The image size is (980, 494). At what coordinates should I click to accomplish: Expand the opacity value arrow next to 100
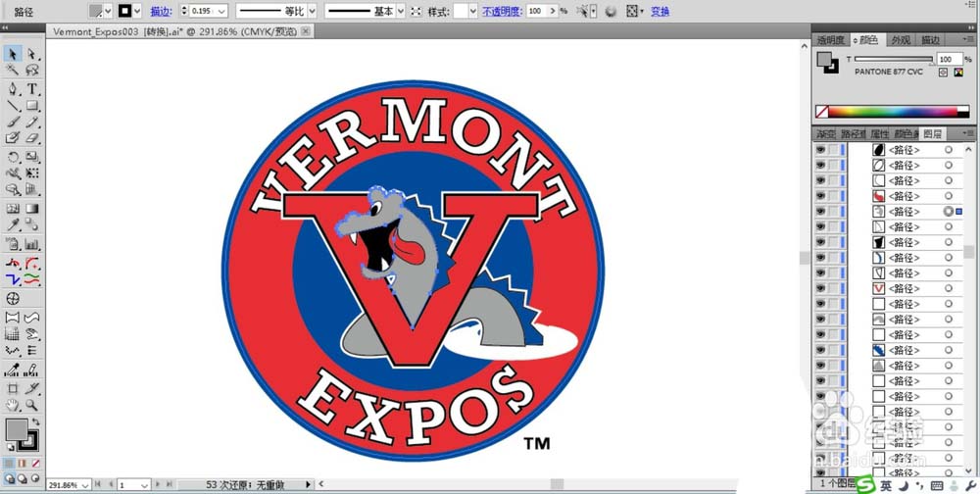[553, 11]
